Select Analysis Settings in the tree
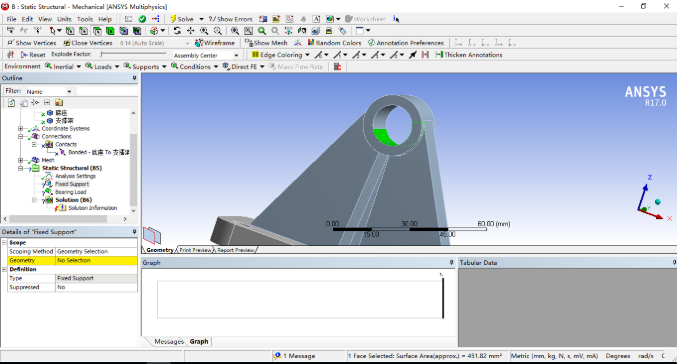The width and height of the screenshot is (677, 364). pyautogui.click(x=75, y=176)
